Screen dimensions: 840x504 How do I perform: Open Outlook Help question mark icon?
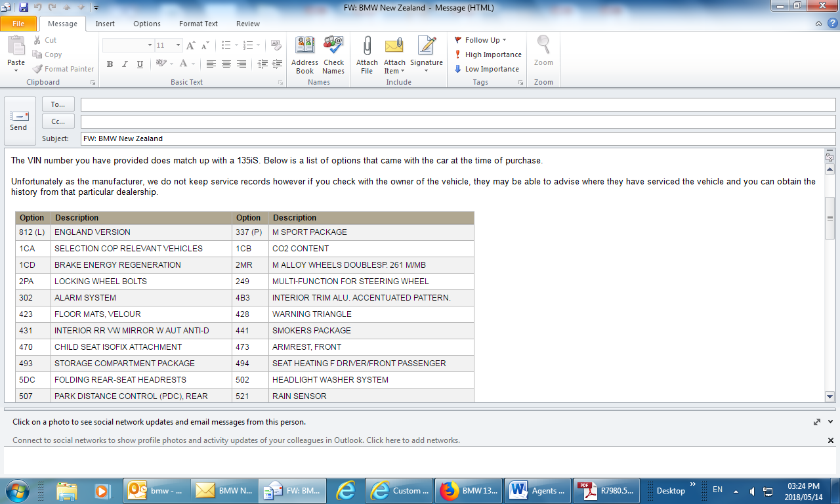(x=830, y=24)
